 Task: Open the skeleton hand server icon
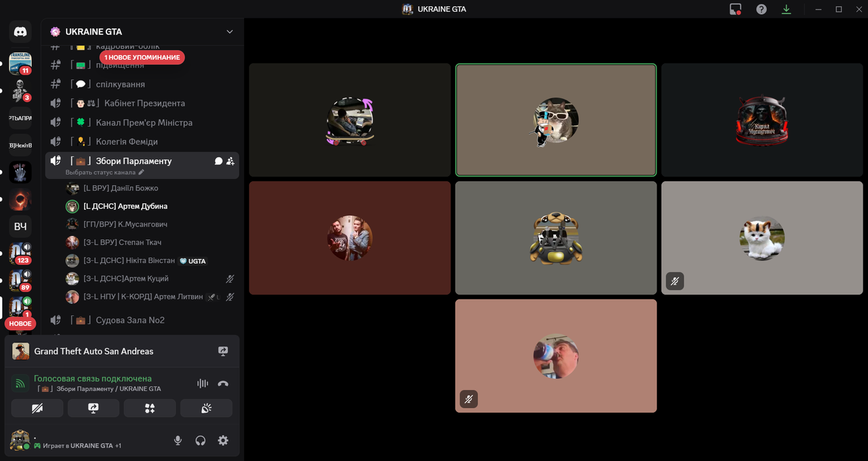(x=20, y=172)
